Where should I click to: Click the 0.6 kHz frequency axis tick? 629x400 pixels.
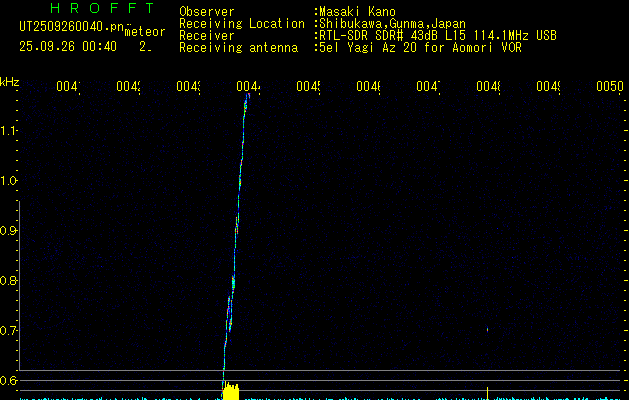[x=9, y=381]
